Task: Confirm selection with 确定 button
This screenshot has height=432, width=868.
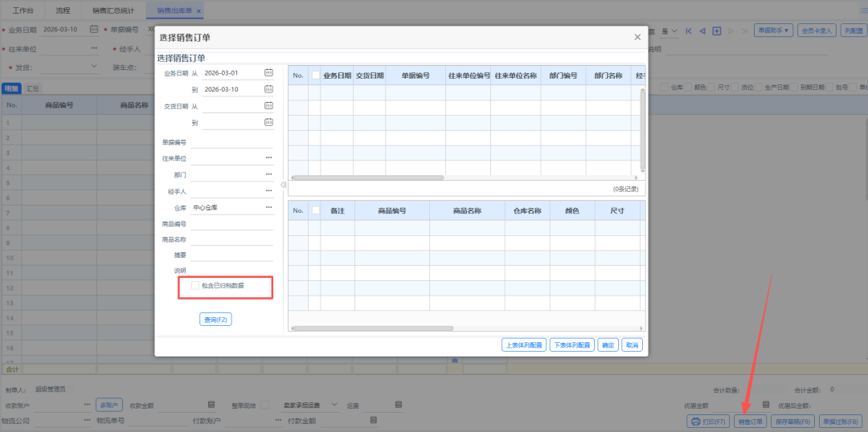Action: tap(608, 345)
